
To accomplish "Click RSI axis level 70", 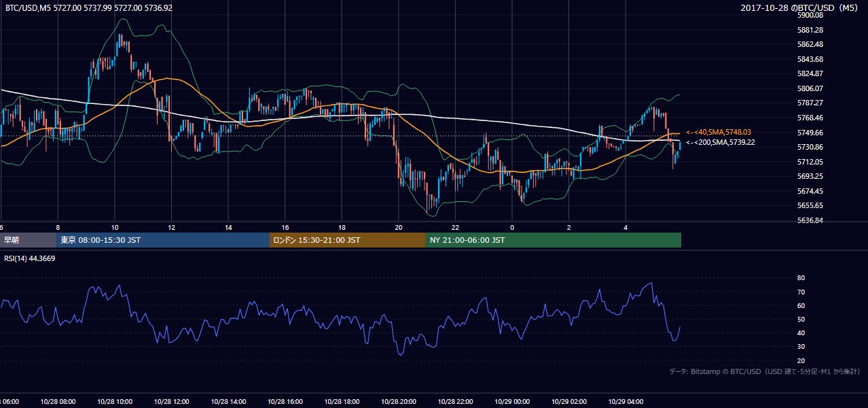I will coord(801,292).
